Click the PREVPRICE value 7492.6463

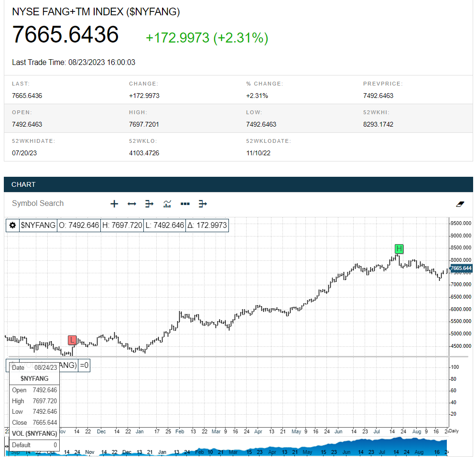pos(378,96)
